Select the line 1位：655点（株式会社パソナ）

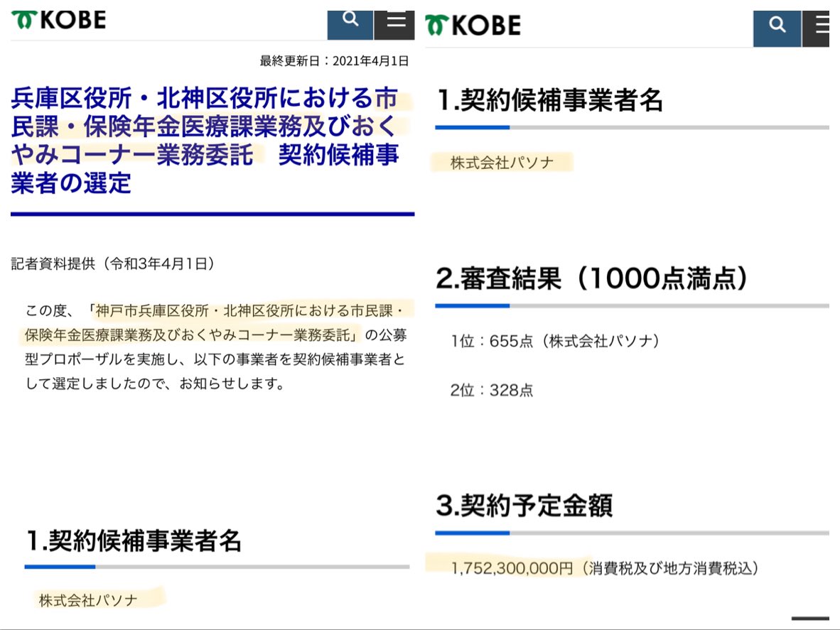coord(554,341)
